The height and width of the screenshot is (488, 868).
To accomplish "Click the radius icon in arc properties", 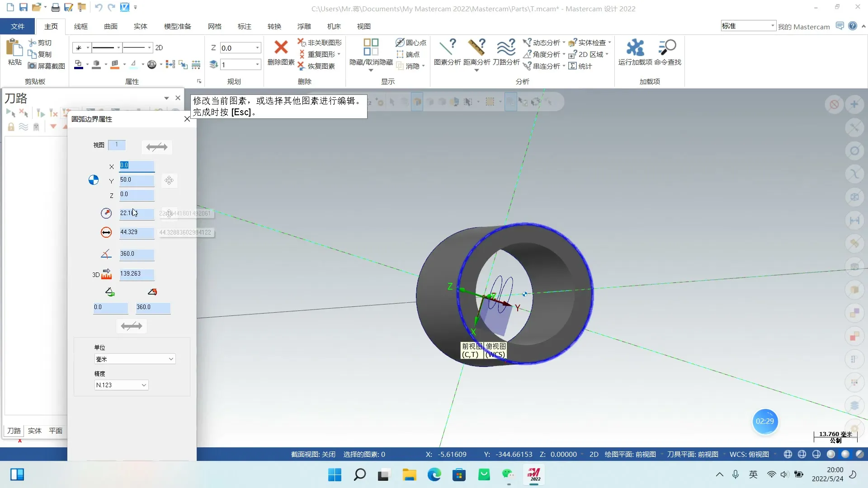I will (x=106, y=213).
